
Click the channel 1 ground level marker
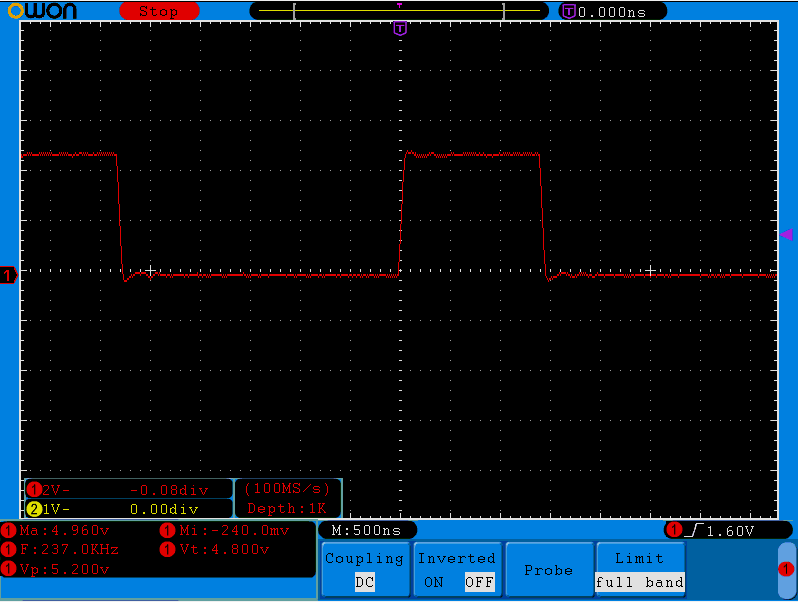coord(8,275)
